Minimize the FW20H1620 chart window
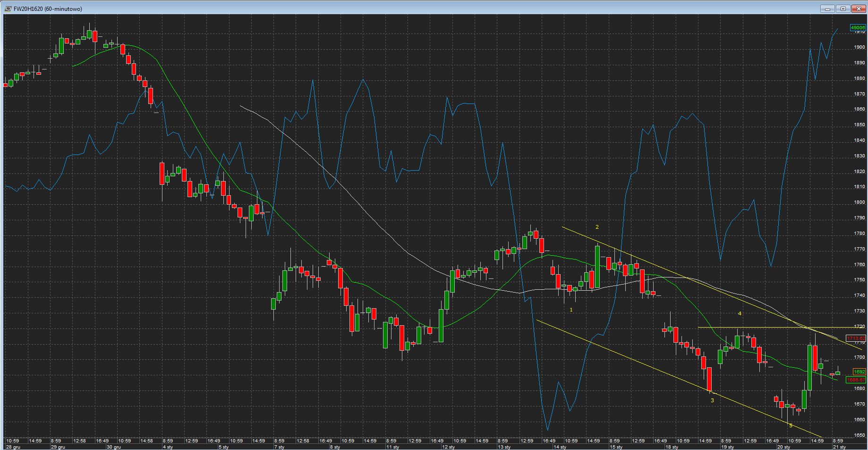 (827, 9)
